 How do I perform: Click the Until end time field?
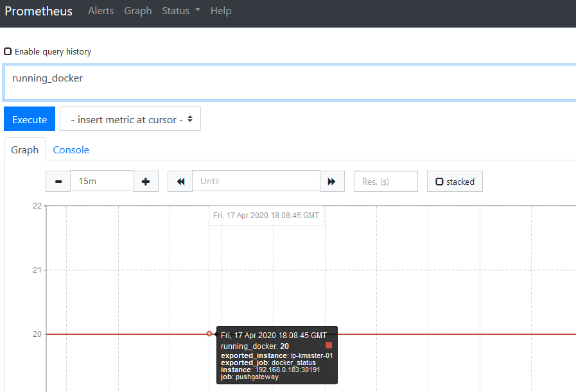click(x=256, y=181)
